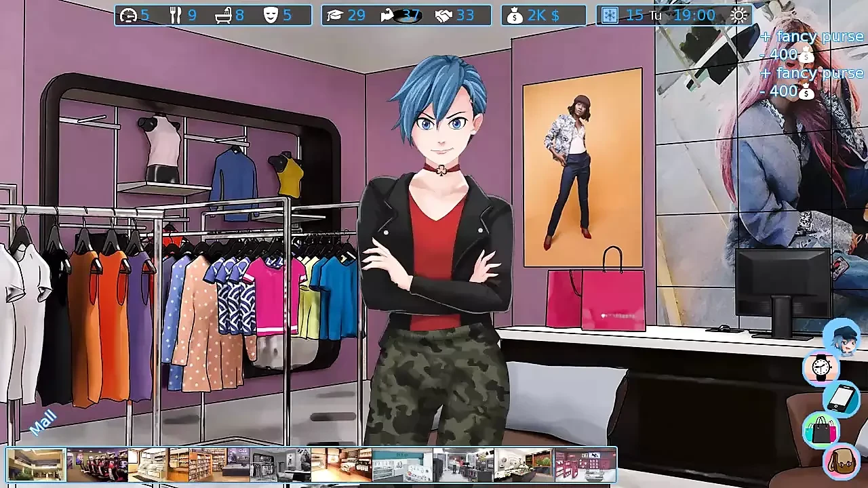The width and height of the screenshot is (868, 488).
Task: Go to the mall atrium thumbnail
Action: (x=37, y=465)
